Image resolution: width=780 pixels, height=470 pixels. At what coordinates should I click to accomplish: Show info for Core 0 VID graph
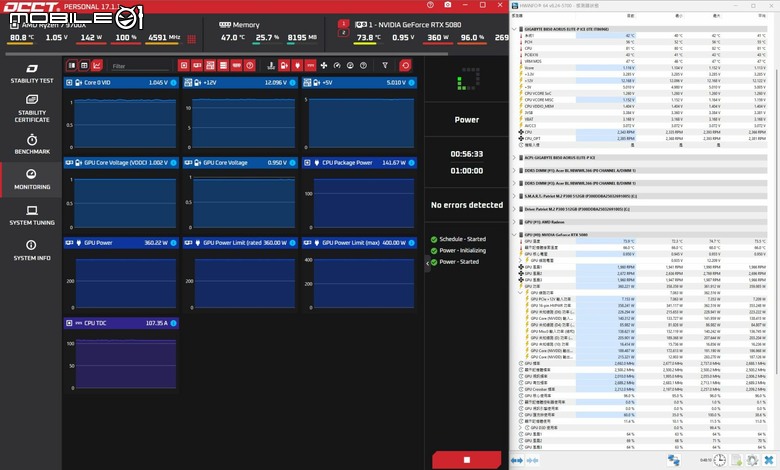pyautogui.click(x=174, y=83)
